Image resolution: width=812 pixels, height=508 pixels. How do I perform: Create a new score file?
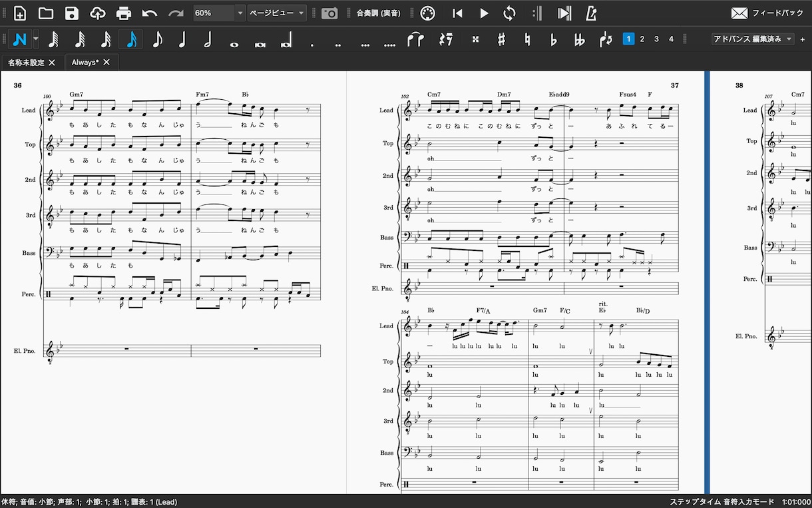click(x=20, y=13)
